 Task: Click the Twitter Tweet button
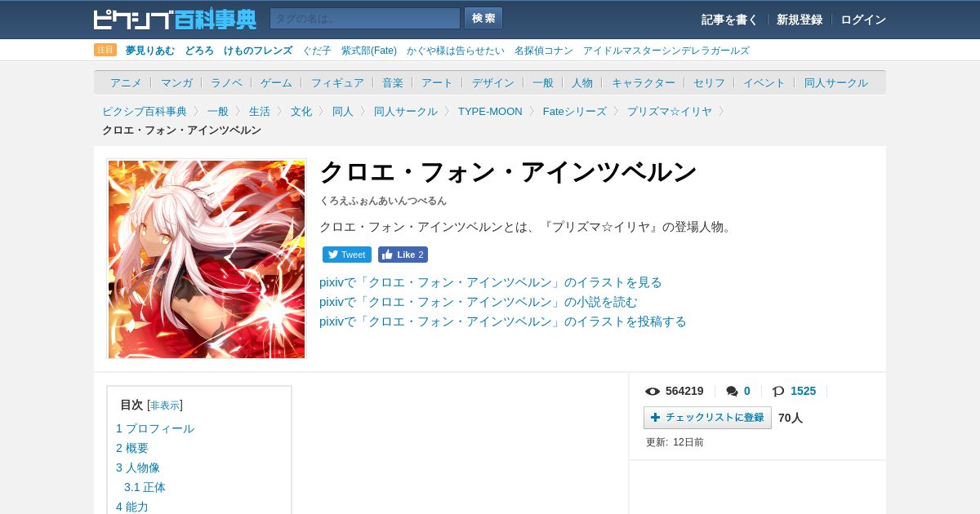coord(347,255)
